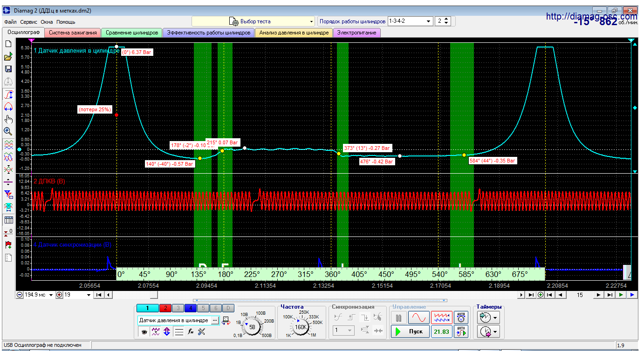Click the channel swap icon beside sensor name
Viewport: 644px width, 351px height.
[x=226, y=320]
